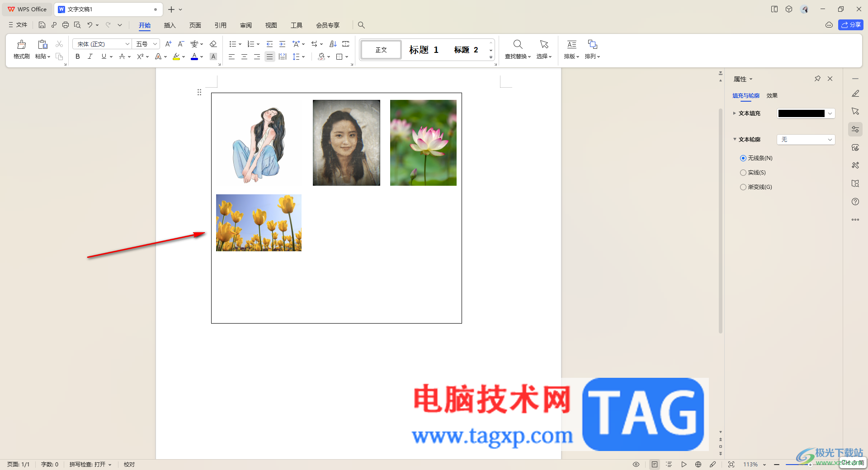Collapse the 文本轮廓 section triangle
This screenshot has width=868, height=470.
point(735,139)
